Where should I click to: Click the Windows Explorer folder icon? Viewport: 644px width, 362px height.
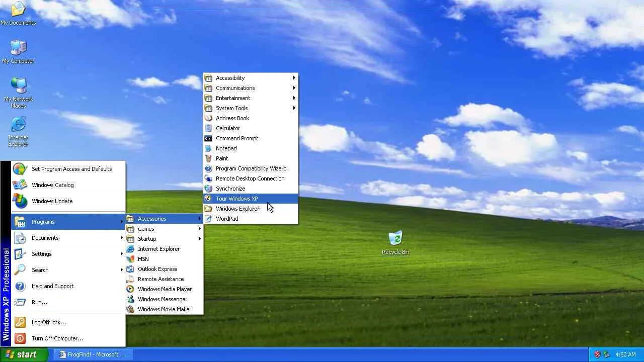[208, 209]
